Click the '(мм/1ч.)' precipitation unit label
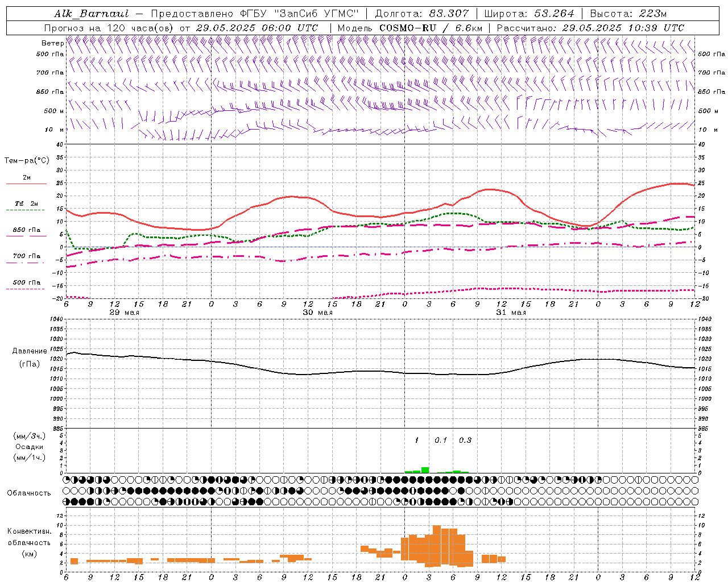Viewport: 728px width, 582px height. tap(29, 458)
